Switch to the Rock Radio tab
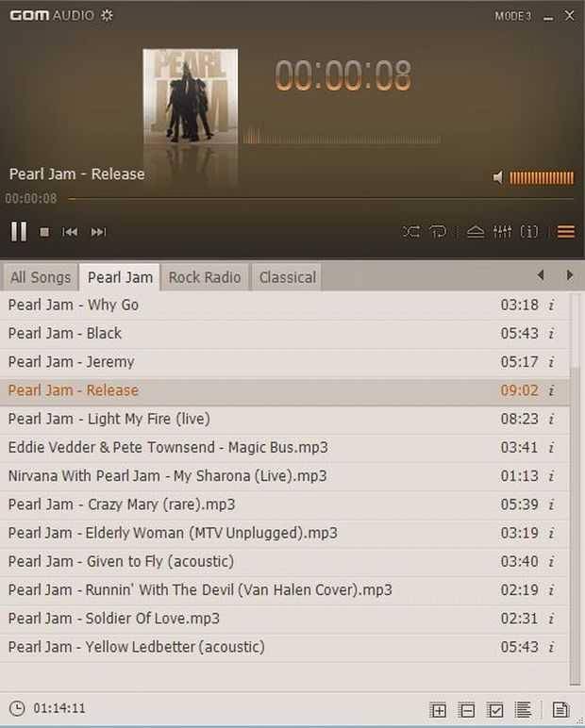 click(x=205, y=277)
